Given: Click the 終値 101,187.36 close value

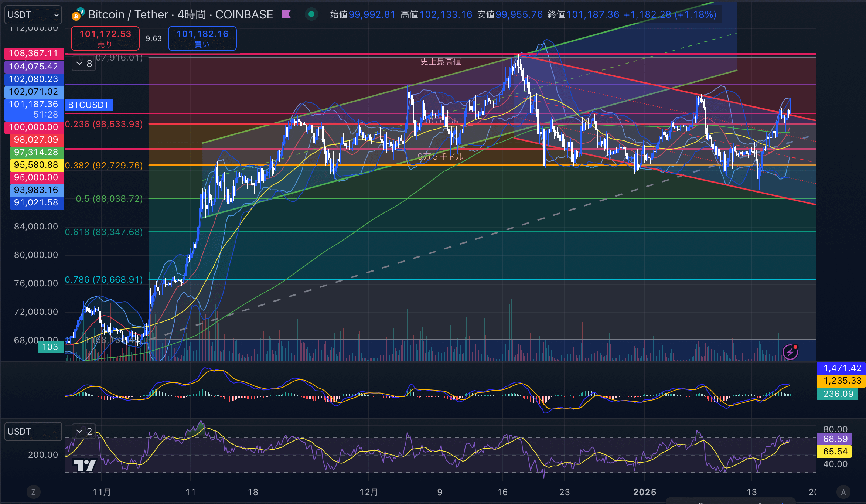Looking at the screenshot, I should [583, 14].
